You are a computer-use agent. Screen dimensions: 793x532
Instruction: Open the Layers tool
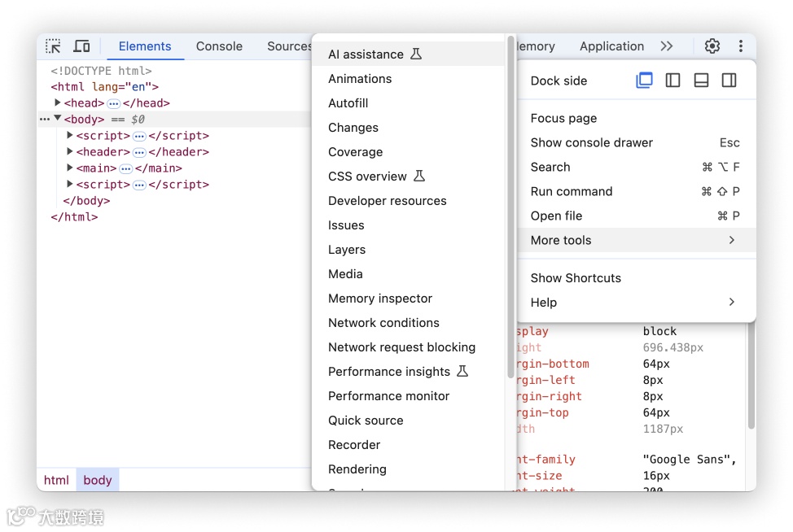pyautogui.click(x=409, y=250)
